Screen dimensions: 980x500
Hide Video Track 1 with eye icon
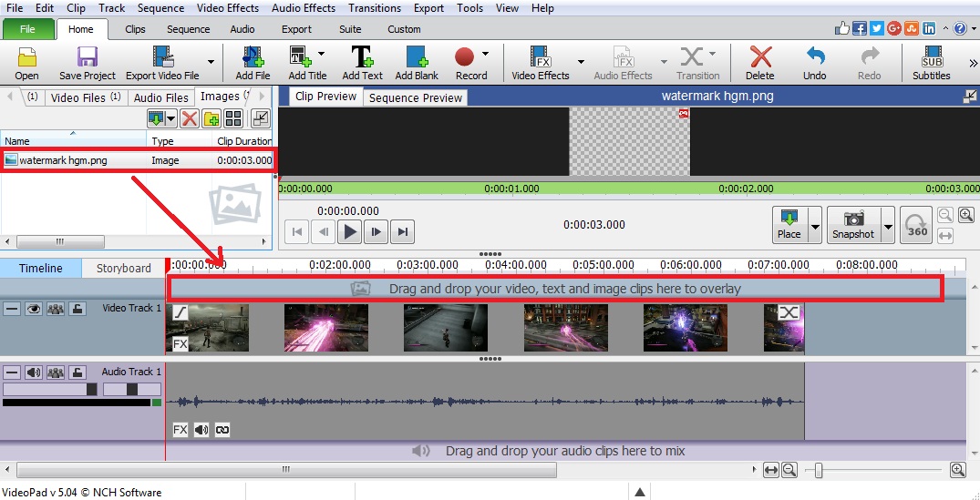coord(33,309)
